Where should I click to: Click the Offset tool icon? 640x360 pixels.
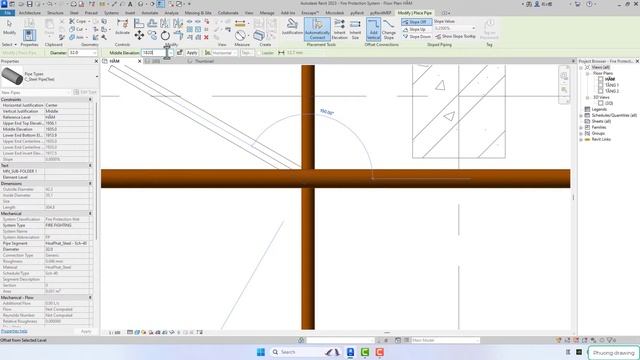[x=152, y=24]
